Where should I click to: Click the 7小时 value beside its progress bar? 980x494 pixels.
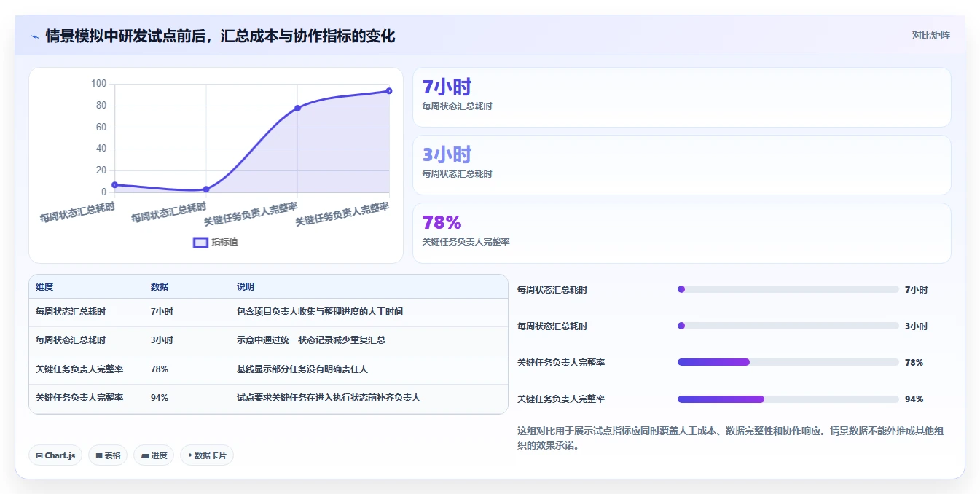917,290
